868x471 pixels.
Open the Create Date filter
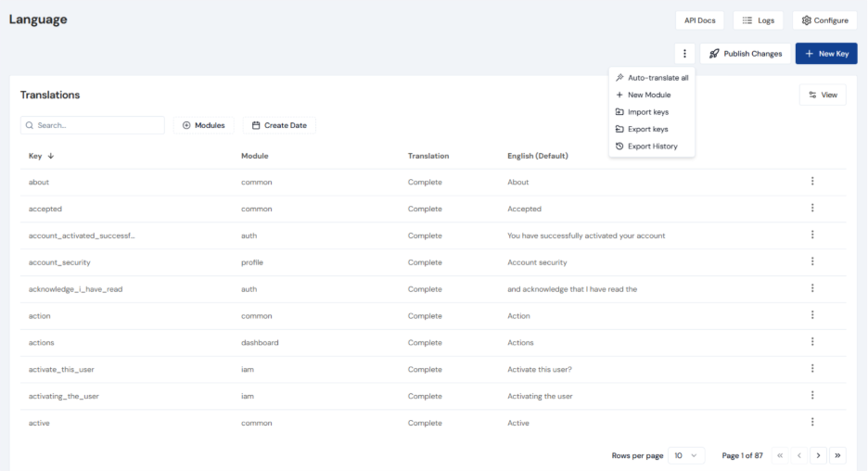click(x=279, y=125)
